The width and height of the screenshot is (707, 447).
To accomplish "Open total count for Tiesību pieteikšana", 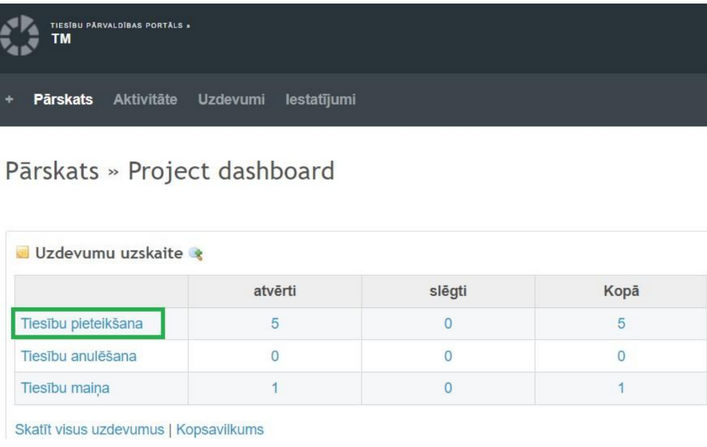I will (621, 324).
